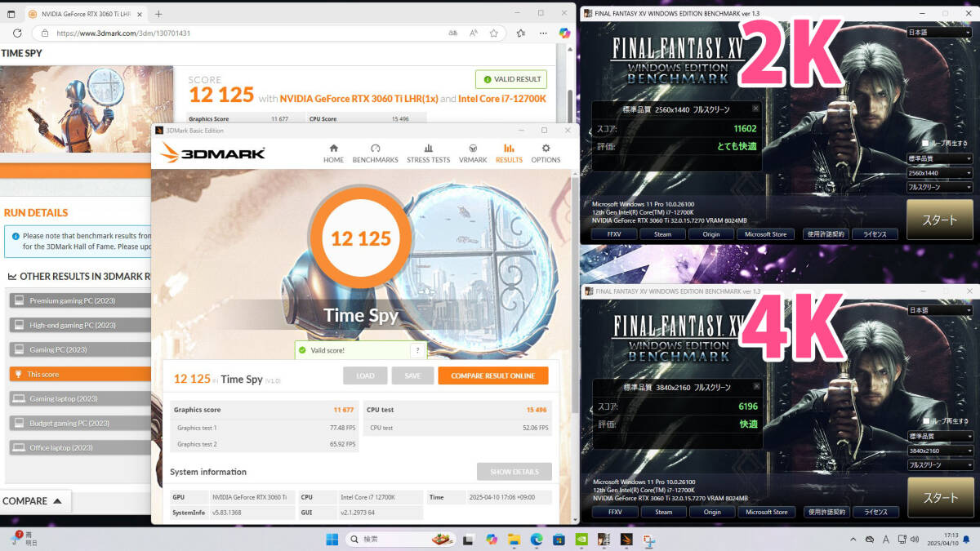Image resolution: width=980 pixels, height=551 pixels.
Task: Click LOAD button in 3DMark results
Action: click(x=365, y=375)
